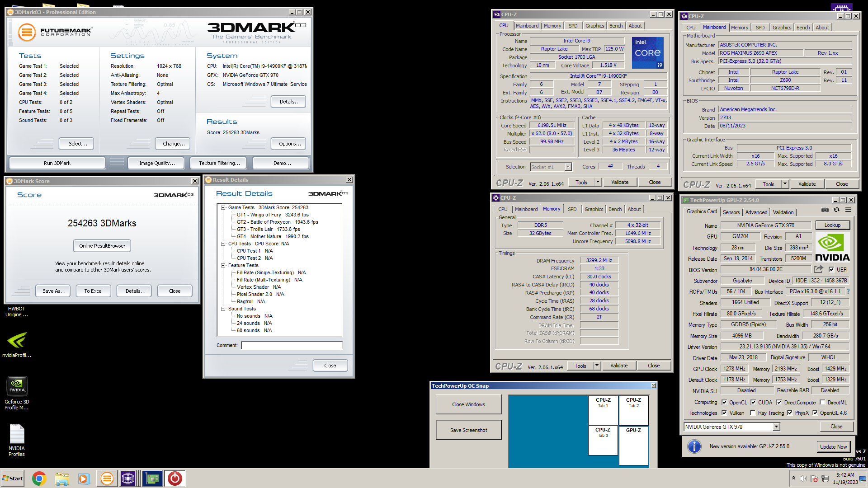This screenshot has height=488, width=868.
Task: Click the GPU-Z taskbar icon
Action: click(x=152, y=479)
